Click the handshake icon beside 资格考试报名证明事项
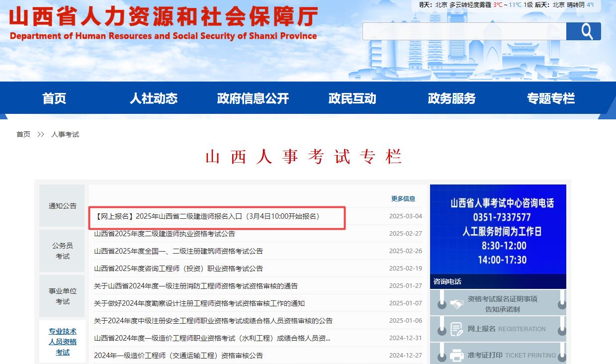The image size is (616, 364). (x=457, y=302)
